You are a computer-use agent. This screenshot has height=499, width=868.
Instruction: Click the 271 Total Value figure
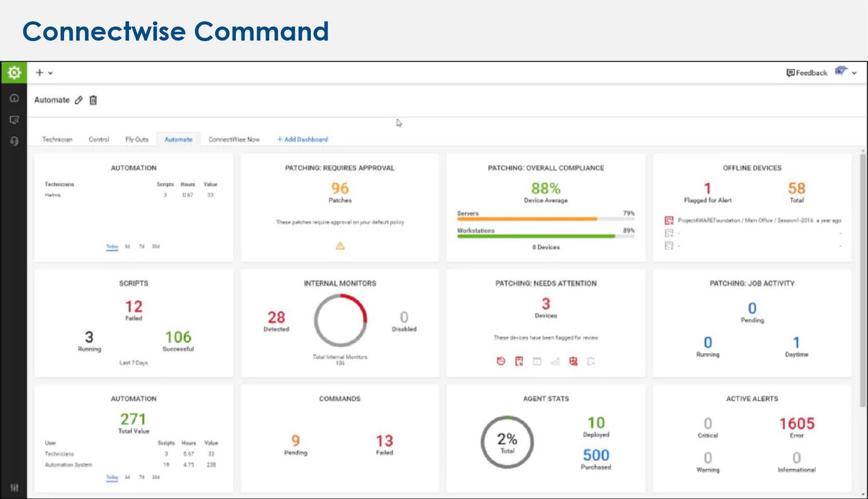click(133, 419)
